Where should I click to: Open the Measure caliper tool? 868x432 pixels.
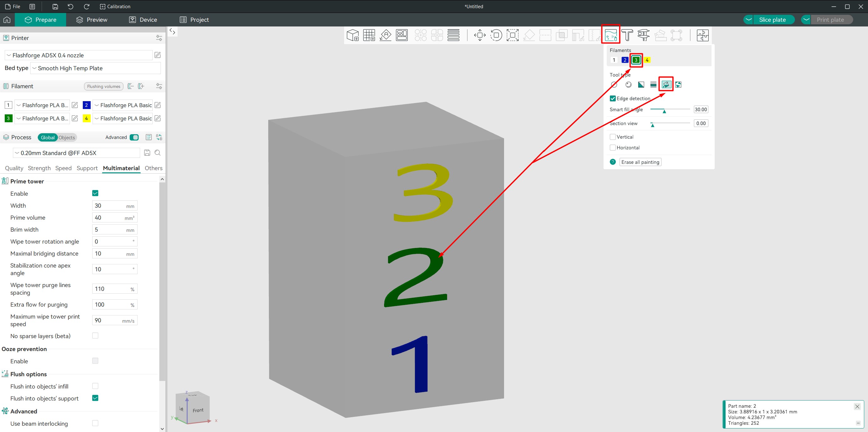pos(644,35)
